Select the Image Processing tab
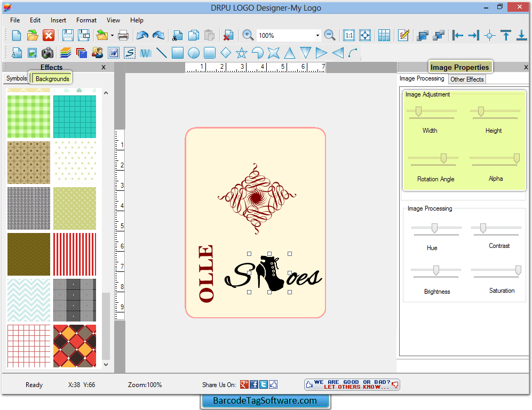The width and height of the screenshot is (532, 410). [422, 78]
